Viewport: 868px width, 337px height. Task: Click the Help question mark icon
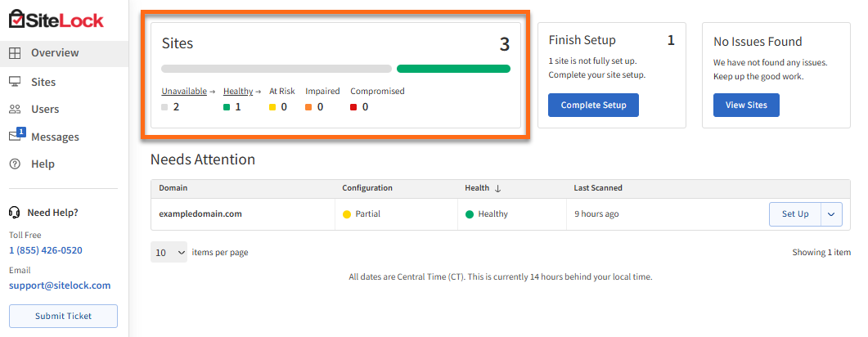click(15, 164)
